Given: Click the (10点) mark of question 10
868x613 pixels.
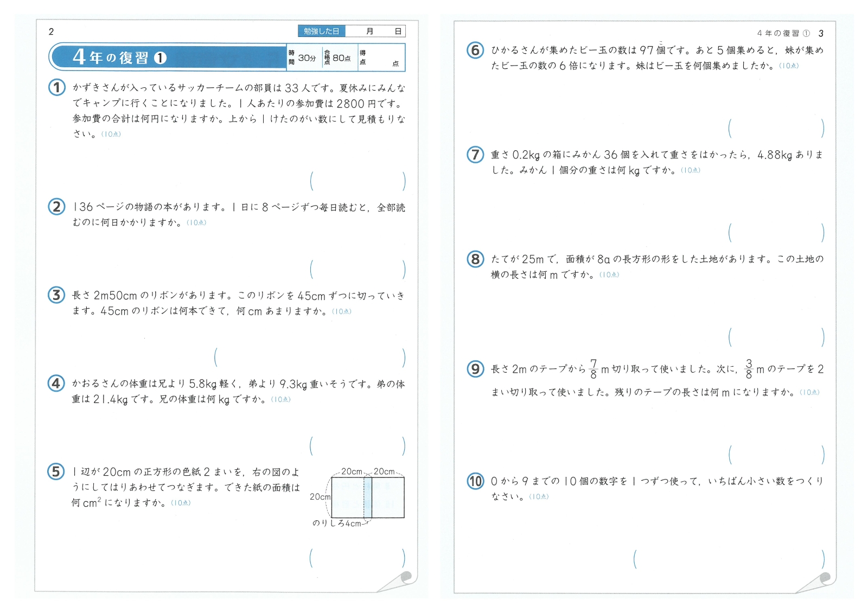Looking at the screenshot, I should [539, 496].
